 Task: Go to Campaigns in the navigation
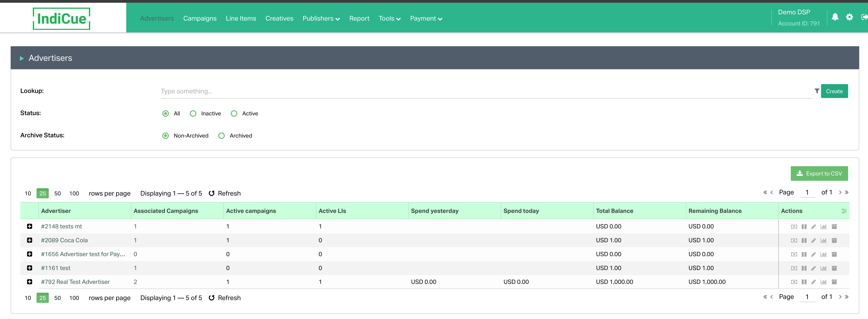pos(200,18)
